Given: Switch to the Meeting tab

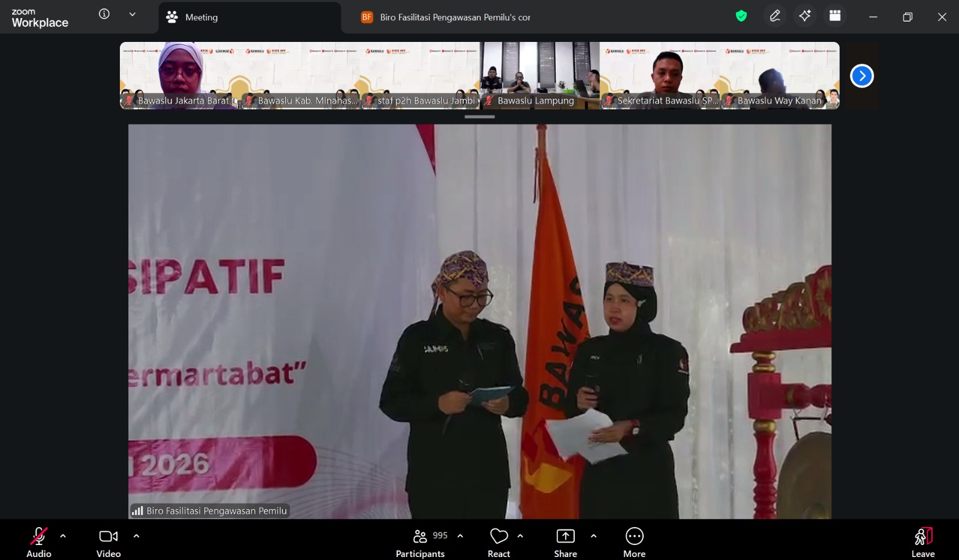Looking at the screenshot, I should [x=249, y=17].
